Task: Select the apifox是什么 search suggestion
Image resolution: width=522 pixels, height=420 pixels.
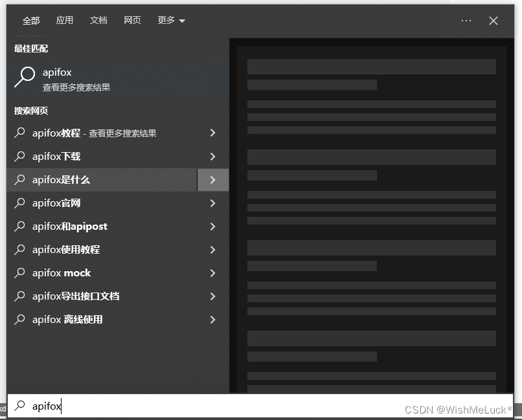Action: pos(102,179)
